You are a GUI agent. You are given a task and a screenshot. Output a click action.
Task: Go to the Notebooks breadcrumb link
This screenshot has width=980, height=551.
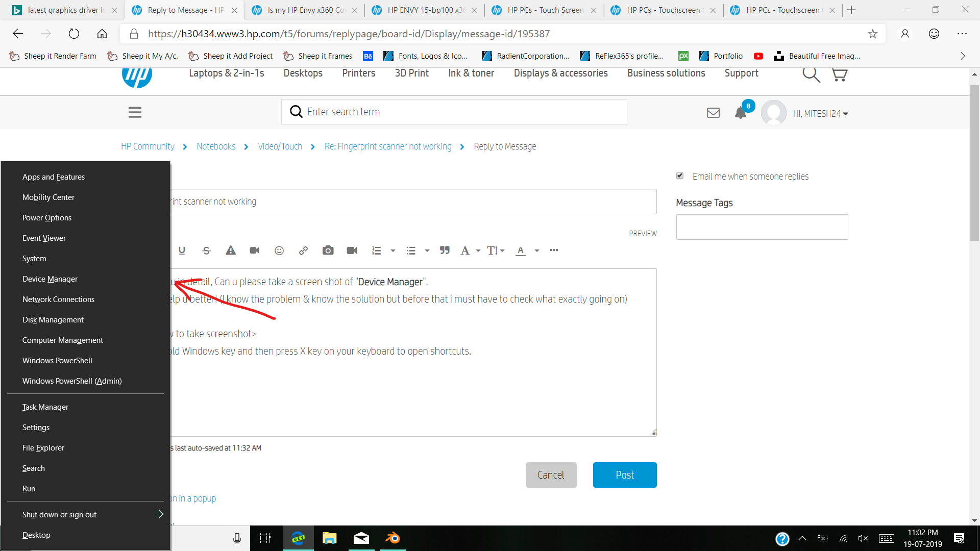pos(216,146)
